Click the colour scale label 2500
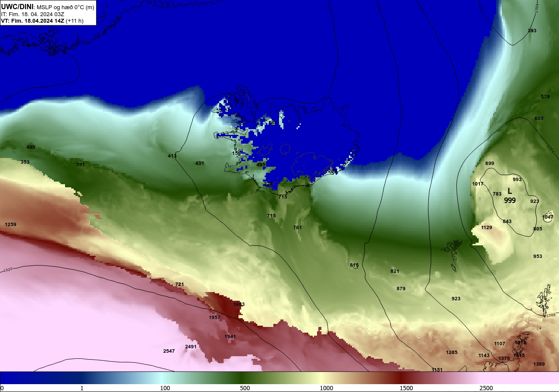Viewport: 559px width, 392px height. (x=486, y=388)
